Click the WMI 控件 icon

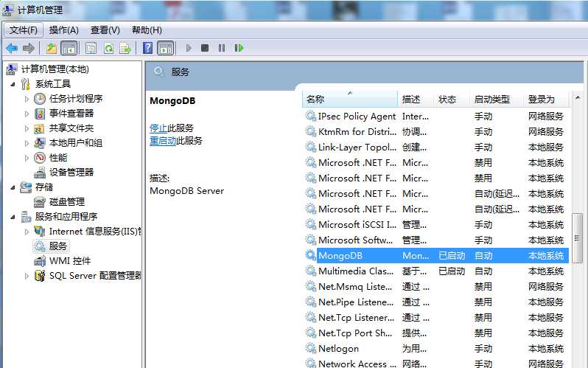(40, 261)
